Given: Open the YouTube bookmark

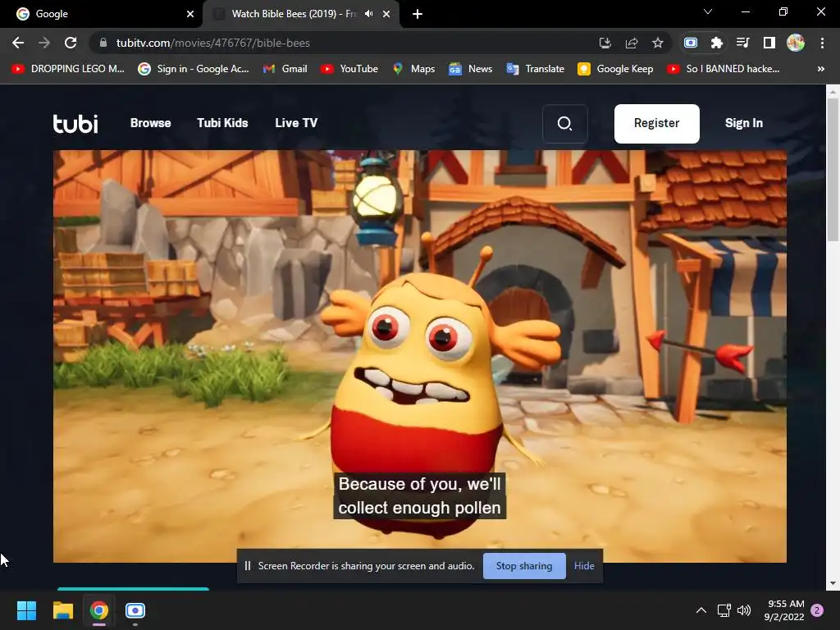Looking at the screenshot, I should [349, 69].
